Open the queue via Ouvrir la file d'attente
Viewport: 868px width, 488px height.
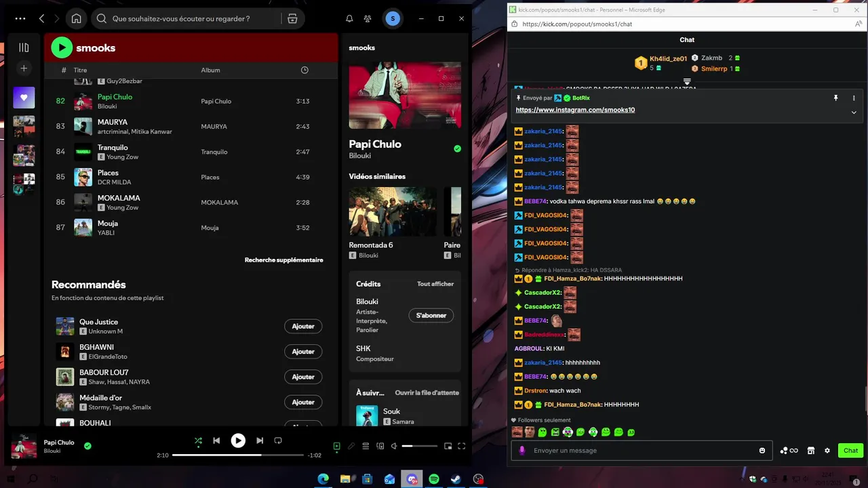click(x=427, y=392)
